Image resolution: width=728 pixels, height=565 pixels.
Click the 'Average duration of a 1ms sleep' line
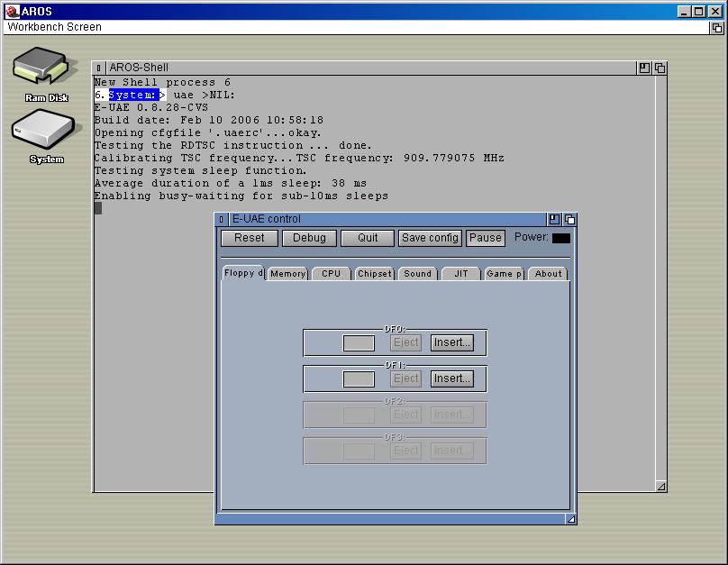[231, 184]
